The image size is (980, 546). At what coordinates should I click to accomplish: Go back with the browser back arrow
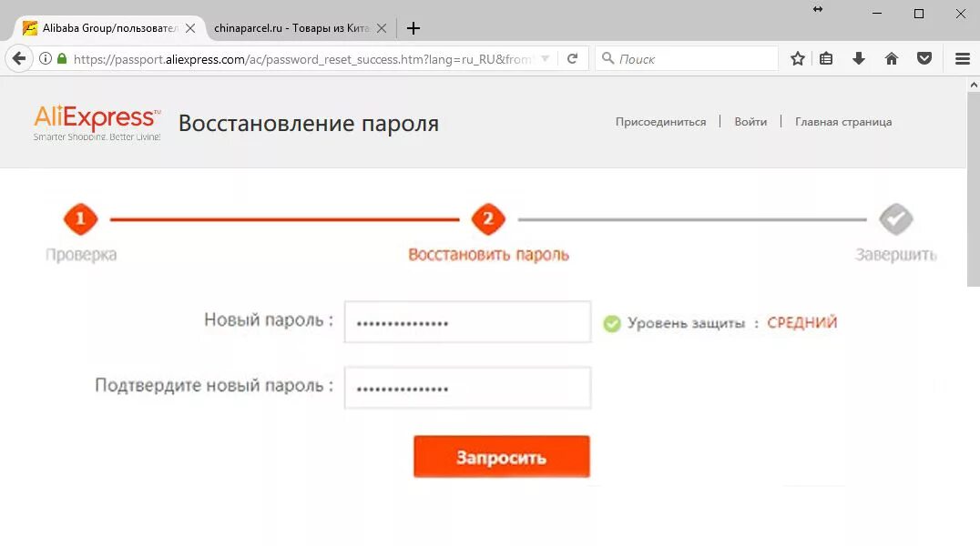19,59
